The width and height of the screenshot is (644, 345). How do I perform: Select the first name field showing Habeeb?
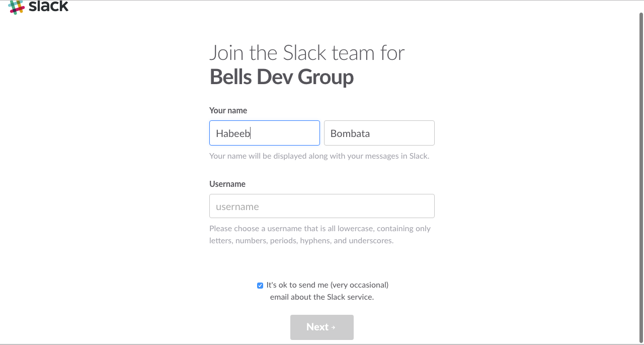264,133
